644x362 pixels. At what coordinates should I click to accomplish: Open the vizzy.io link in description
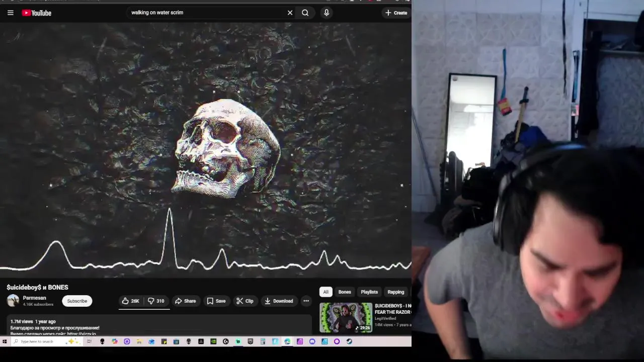pos(81,334)
